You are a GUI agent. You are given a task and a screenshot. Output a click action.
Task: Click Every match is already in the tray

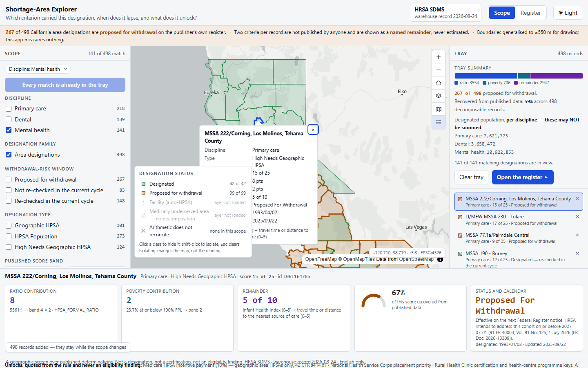coord(65,85)
